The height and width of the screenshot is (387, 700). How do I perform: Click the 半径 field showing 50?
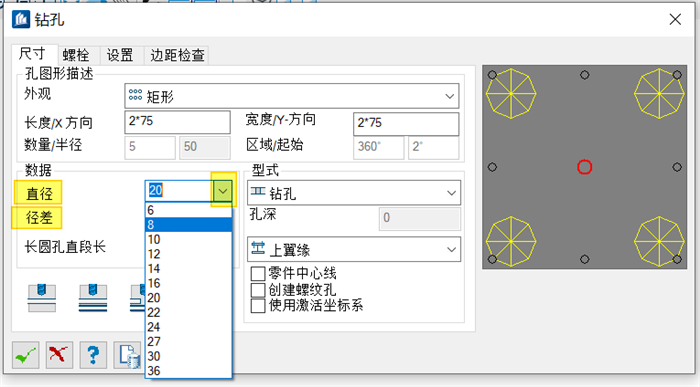tap(204, 147)
